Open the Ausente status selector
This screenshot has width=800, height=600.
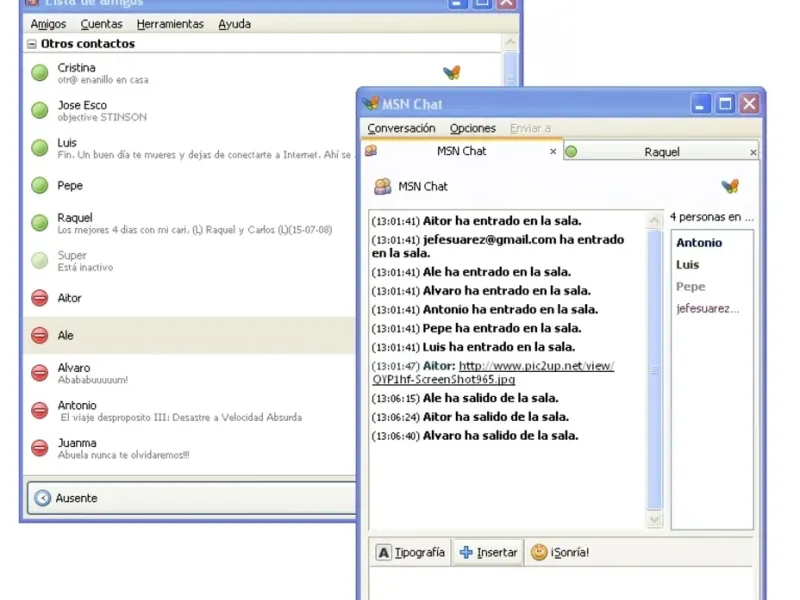click(191, 498)
